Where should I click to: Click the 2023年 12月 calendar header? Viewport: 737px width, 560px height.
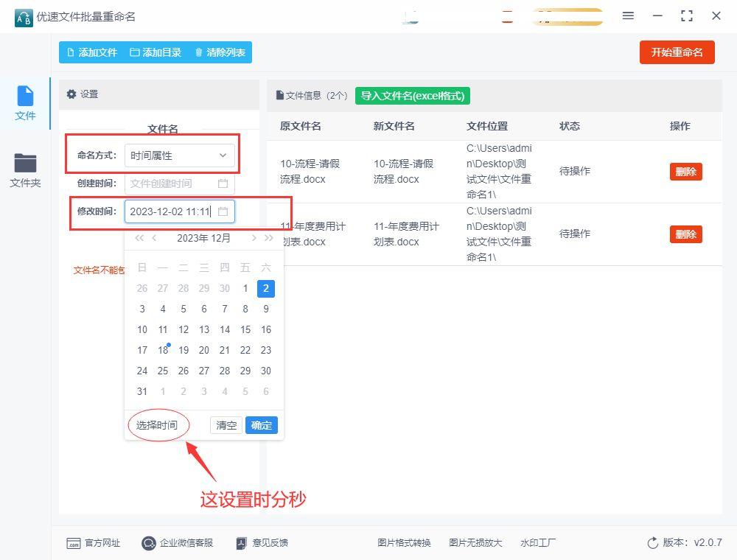point(203,238)
